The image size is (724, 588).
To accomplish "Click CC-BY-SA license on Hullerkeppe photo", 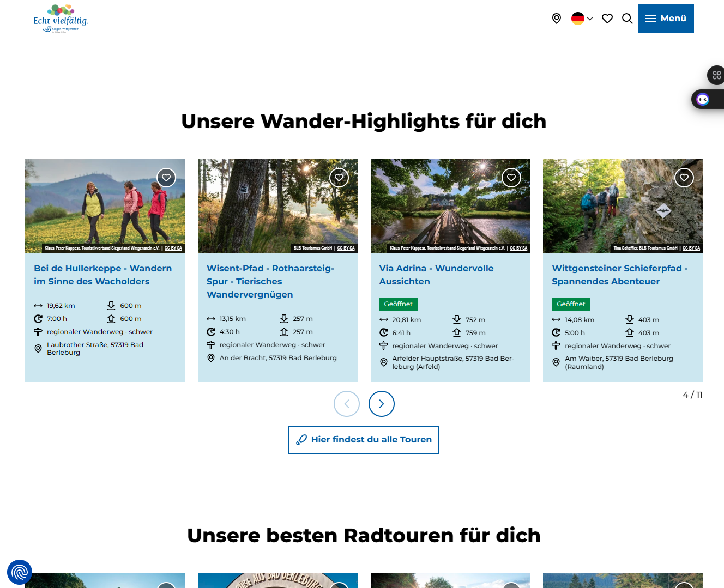I will [173, 248].
